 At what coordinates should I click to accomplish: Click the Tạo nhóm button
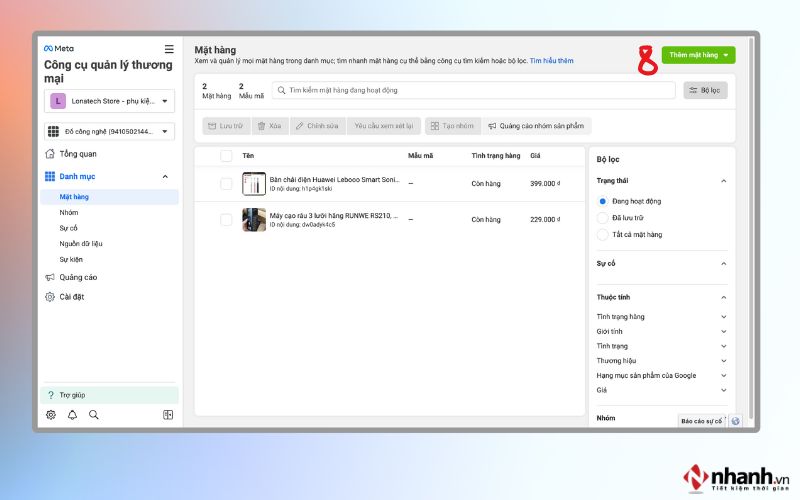pos(453,126)
